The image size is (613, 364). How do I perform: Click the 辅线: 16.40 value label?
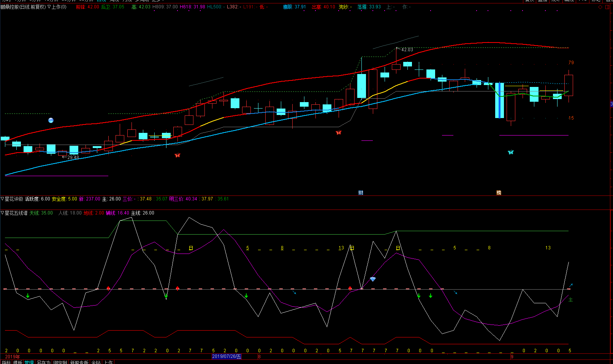click(117, 213)
